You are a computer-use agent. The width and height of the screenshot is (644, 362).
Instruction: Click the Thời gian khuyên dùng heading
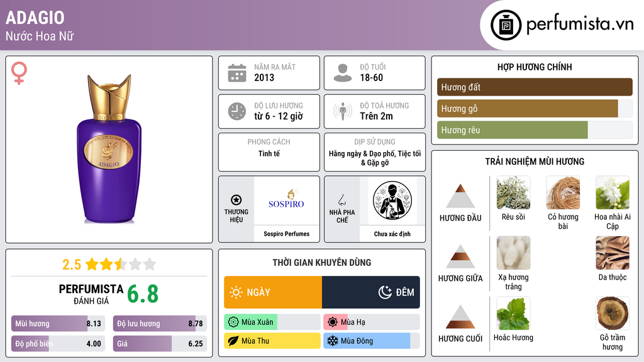pyautogui.click(x=322, y=263)
